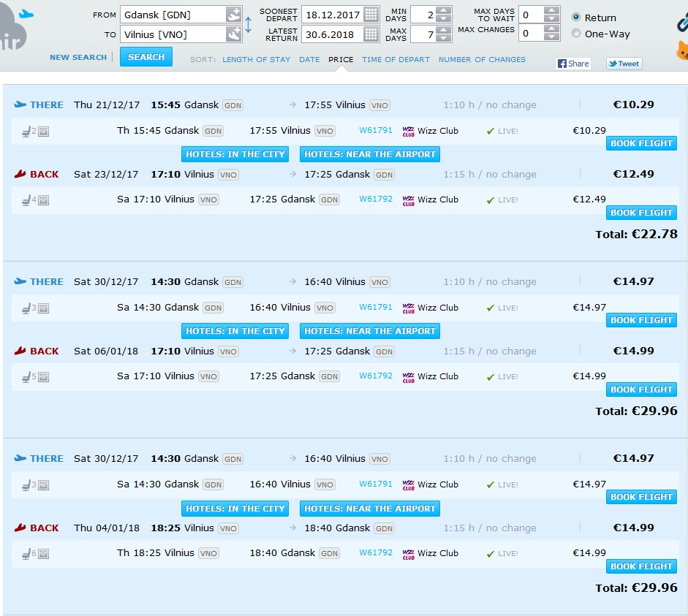The image size is (688, 616).
Task: Decrease Max Days with the down arrow
Action: pos(444,38)
